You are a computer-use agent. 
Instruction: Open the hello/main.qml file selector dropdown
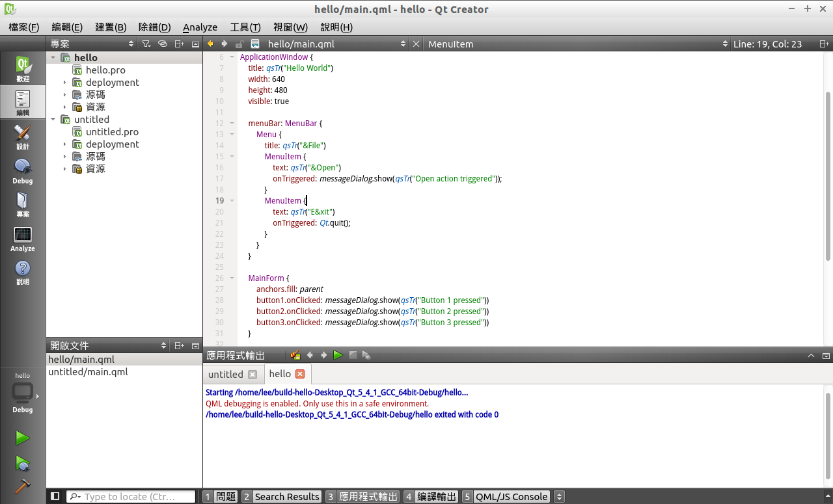click(402, 44)
